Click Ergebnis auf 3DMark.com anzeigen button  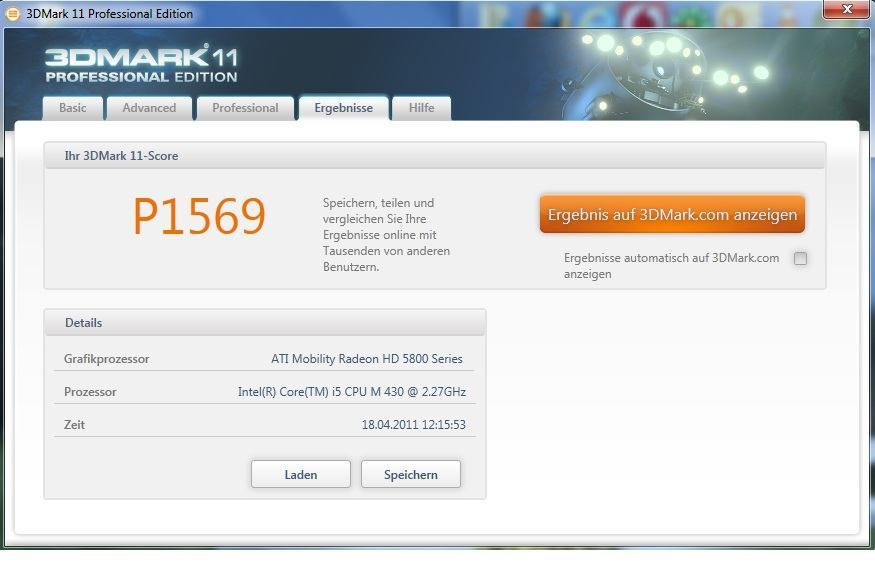(672, 214)
